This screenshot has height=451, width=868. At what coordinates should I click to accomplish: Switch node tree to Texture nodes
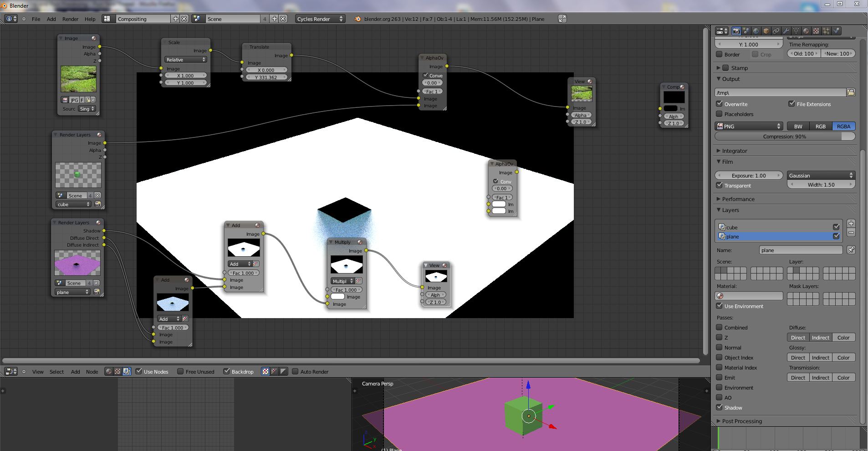117,371
